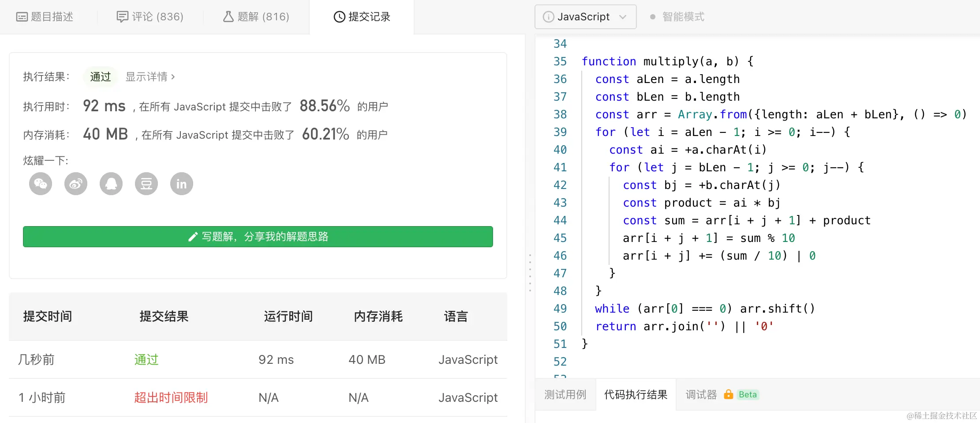Click line number 44 in editor gutter

560,220
